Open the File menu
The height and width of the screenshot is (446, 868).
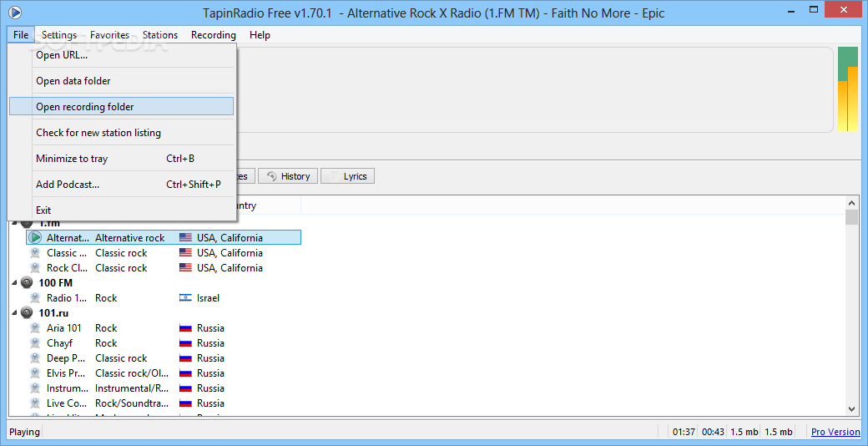pyautogui.click(x=21, y=35)
